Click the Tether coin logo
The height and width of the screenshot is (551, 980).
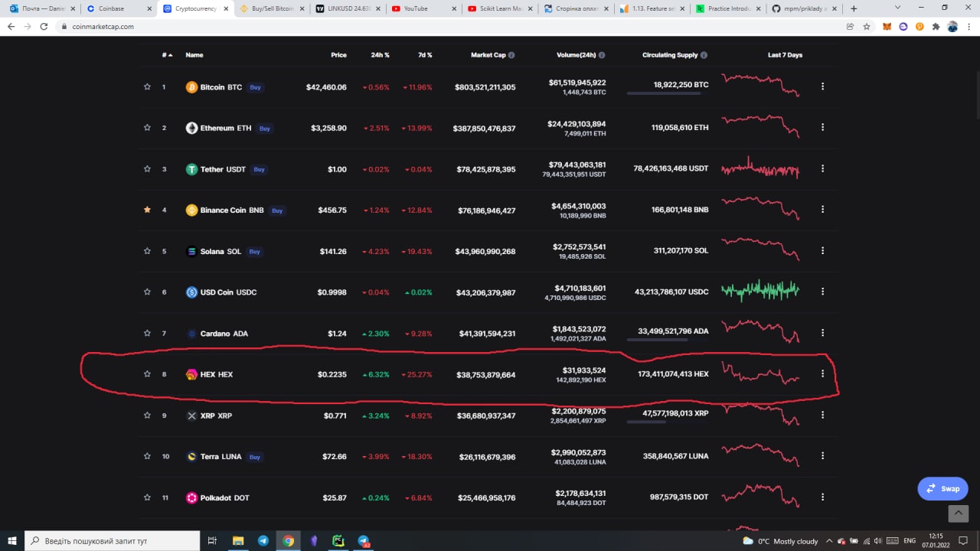tap(191, 169)
